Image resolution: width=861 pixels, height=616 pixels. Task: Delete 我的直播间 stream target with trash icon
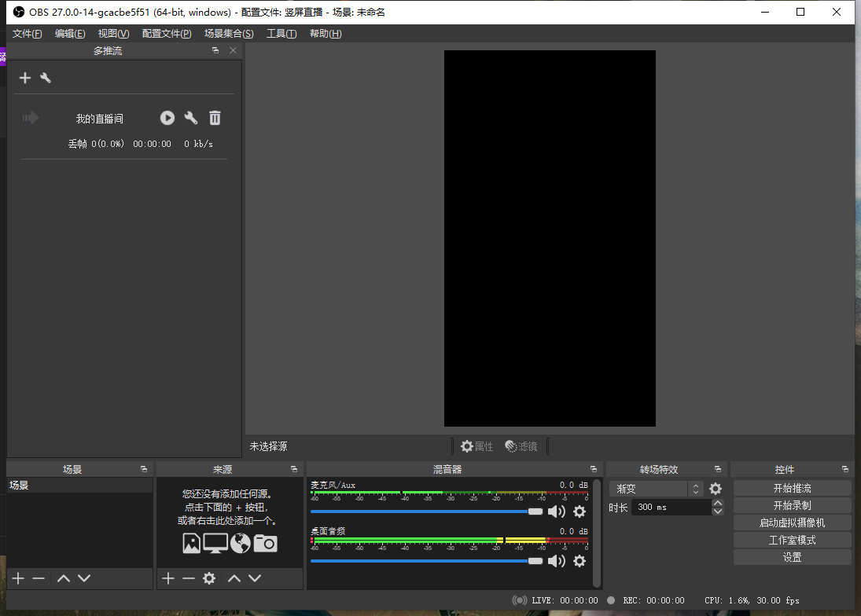tap(215, 118)
